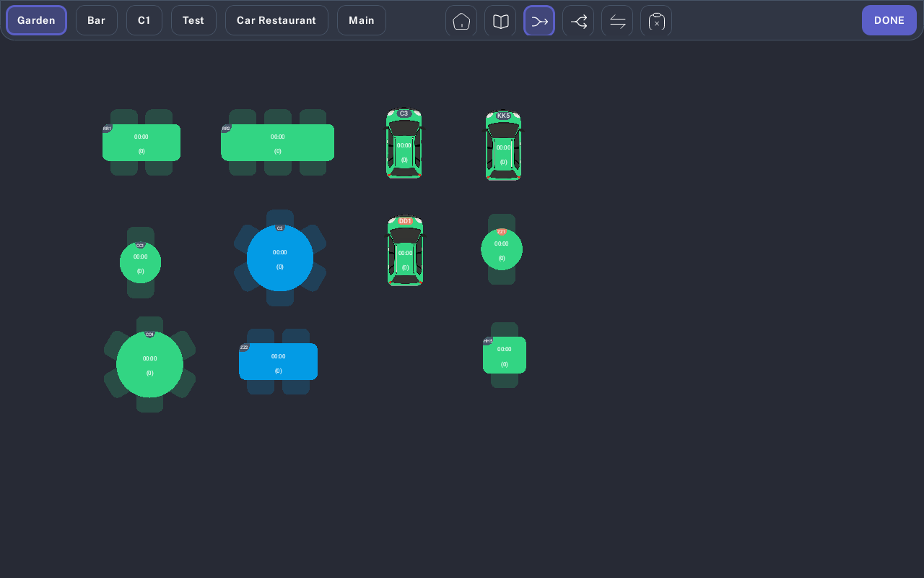The image size is (924, 578).
Task: Click the clipboard with X icon
Action: pyautogui.click(x=656, y=21)
